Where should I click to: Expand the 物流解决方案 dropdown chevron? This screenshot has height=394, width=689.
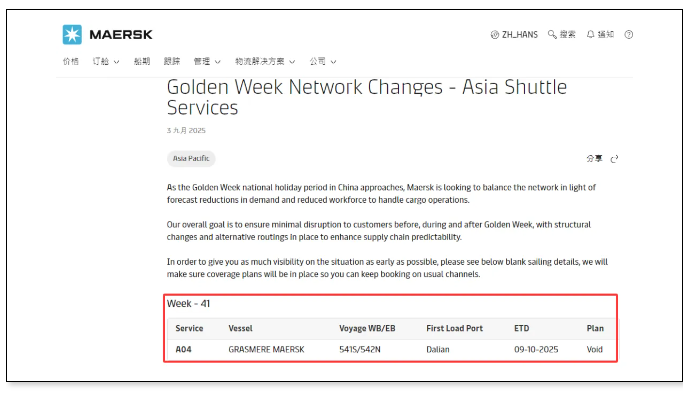coord(292,62)
